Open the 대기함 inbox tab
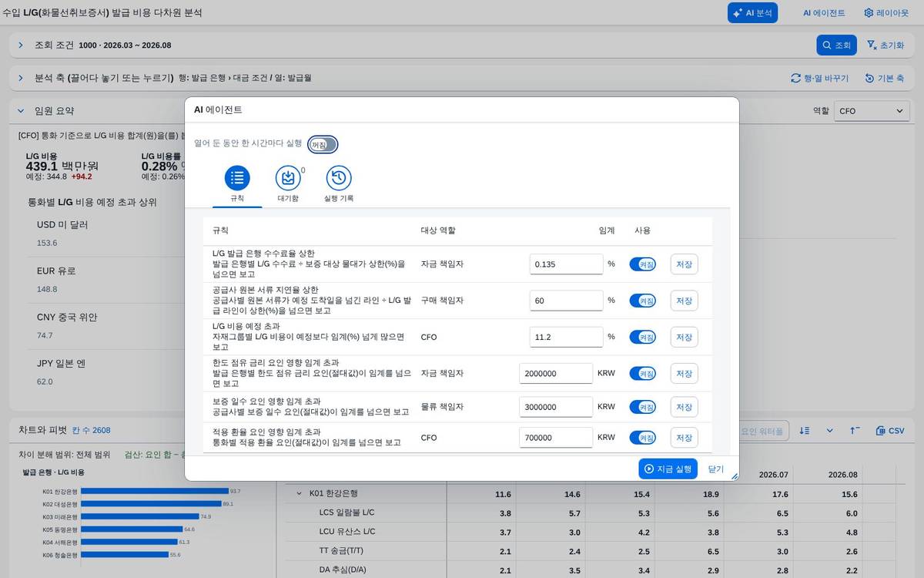Image resolution: width=924 pixels, height=578 pixels. (x=288, y=185)
